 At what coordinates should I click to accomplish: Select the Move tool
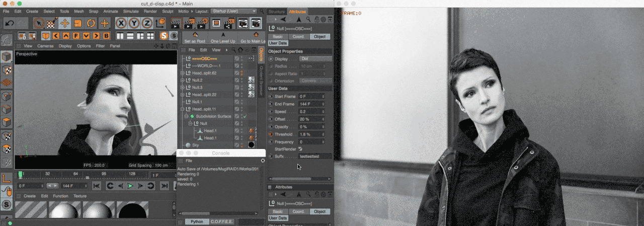pos(65,23)
